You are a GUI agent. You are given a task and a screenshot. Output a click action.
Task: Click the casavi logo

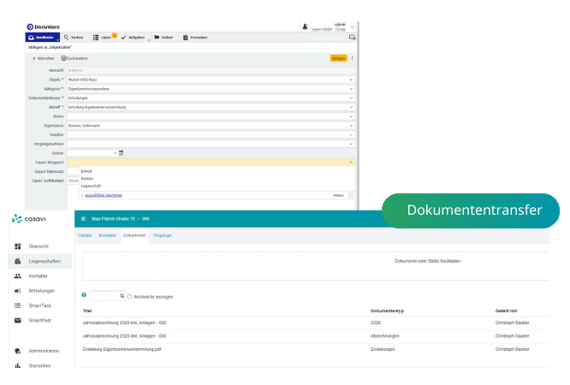(29, 219)
